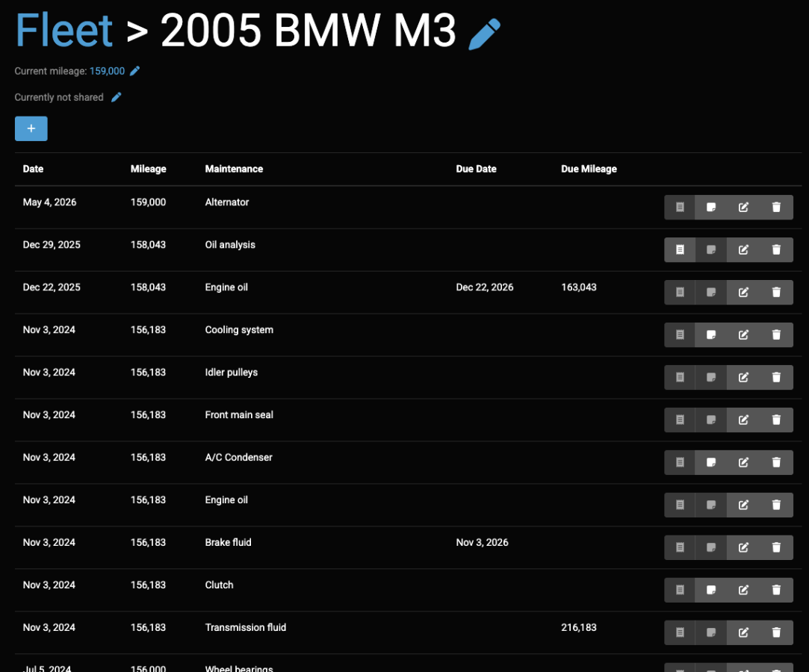Screen dimensions: 809x672
Task: Delete the Front main seal record
Action: 776,420
